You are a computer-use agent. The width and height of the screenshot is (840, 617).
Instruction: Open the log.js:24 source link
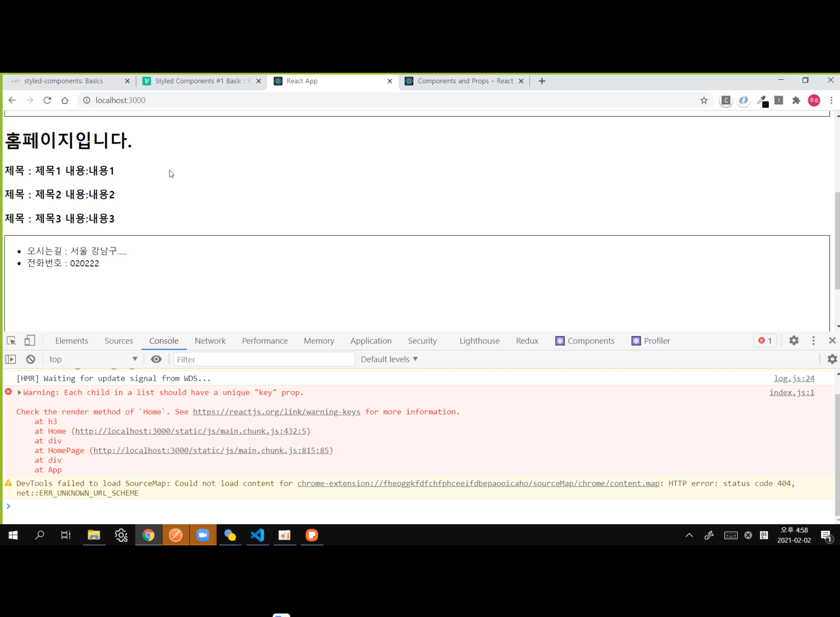(794, 378)
